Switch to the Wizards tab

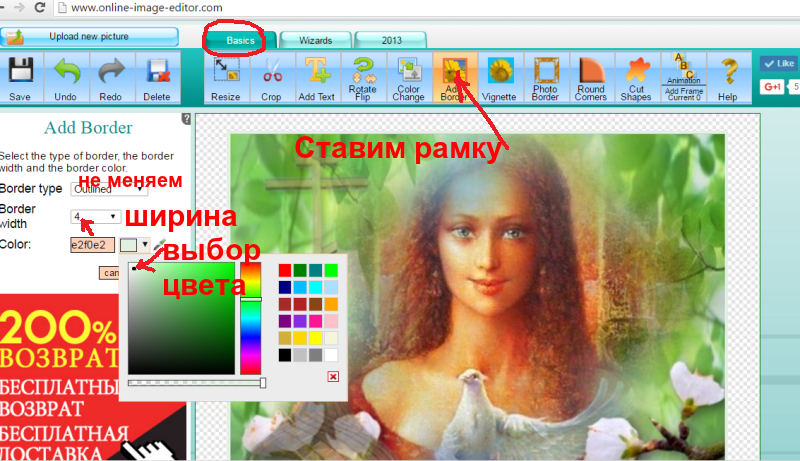click(315, 40)
